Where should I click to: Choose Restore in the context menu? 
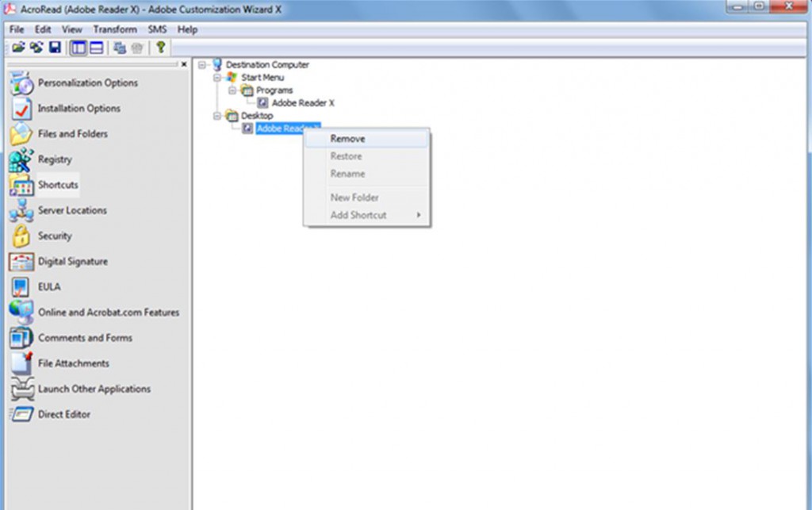[366, 156]
